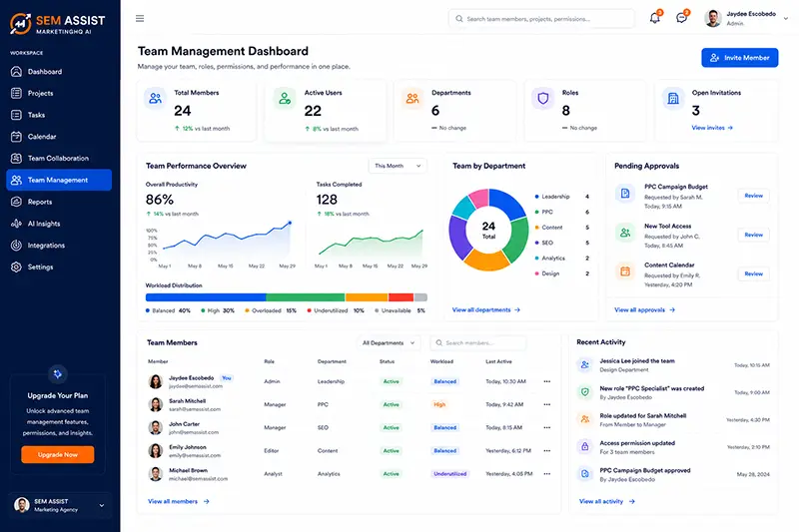Click Michael Brown's avatar in members table
The image size is (799, 532).
click(156, 474)
